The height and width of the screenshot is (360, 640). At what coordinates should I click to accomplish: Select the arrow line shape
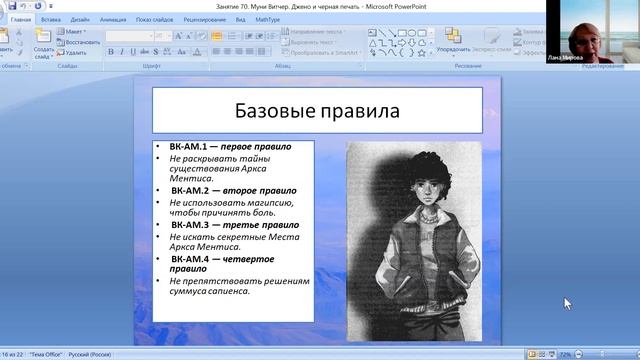392,33
